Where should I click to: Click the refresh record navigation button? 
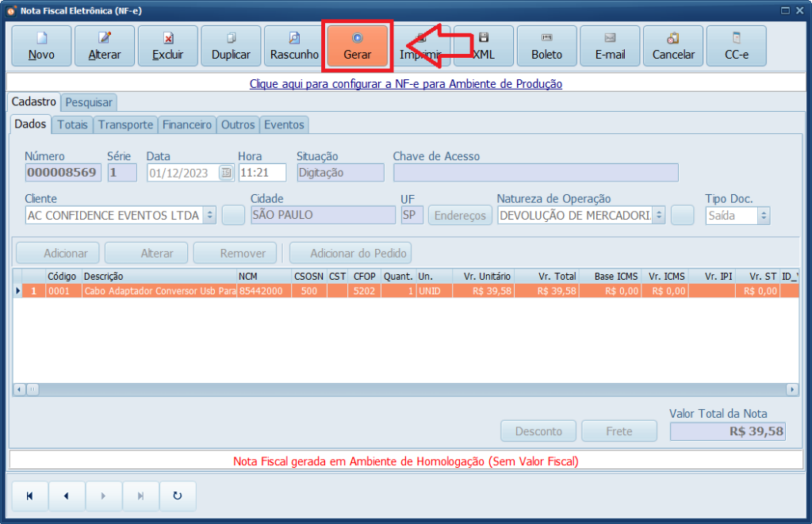pyautogui.click(x=178, y=496)
